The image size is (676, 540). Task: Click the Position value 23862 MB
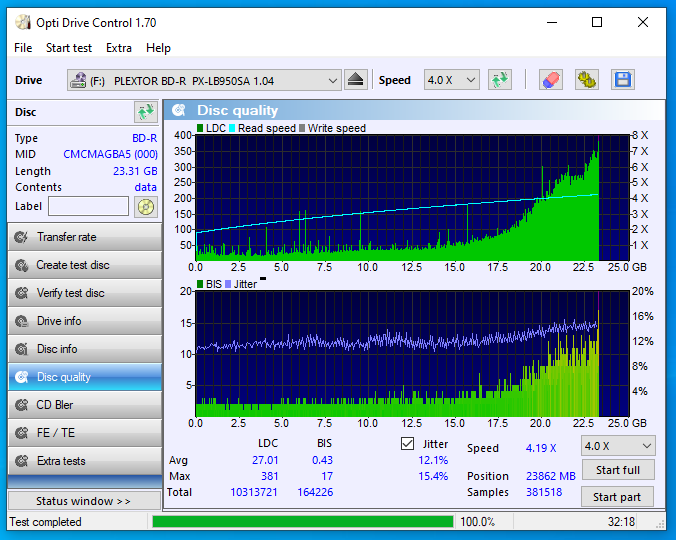pos(551,476)
